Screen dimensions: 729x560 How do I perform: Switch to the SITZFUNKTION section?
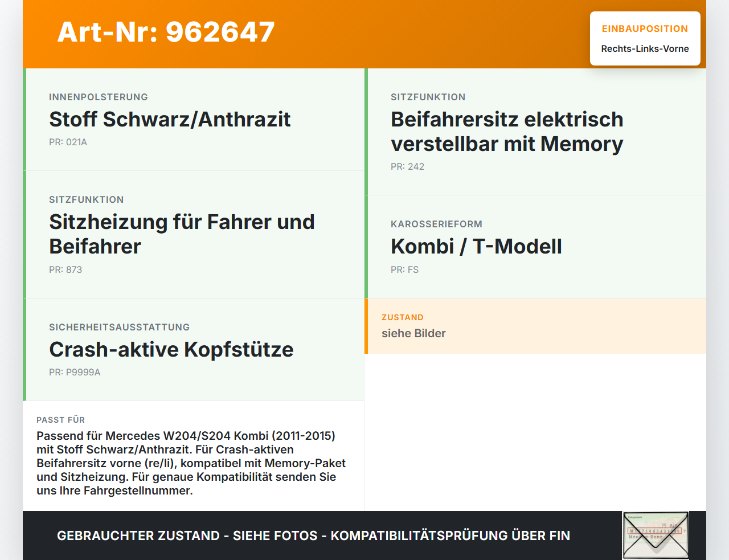tap(86, 199)
